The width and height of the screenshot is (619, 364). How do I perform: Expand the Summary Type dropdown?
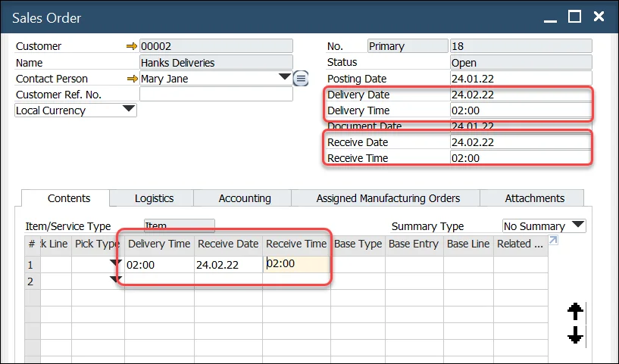(x=578, y=226)
